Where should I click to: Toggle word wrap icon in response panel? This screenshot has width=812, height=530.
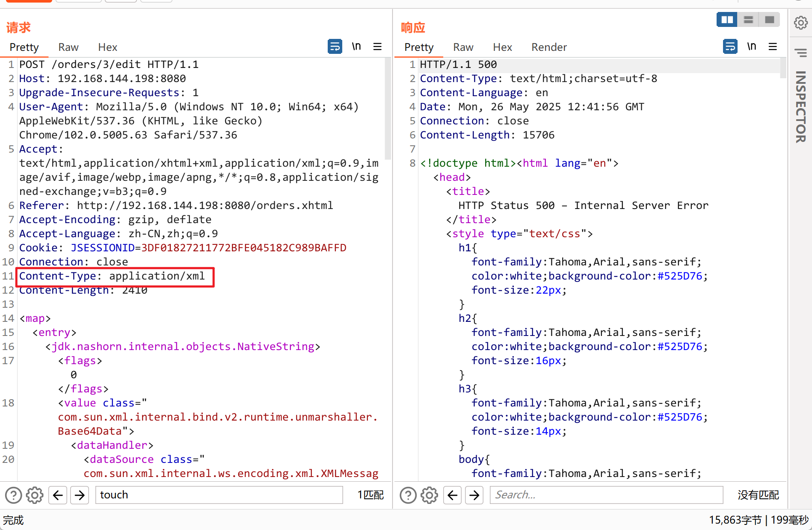730,46
